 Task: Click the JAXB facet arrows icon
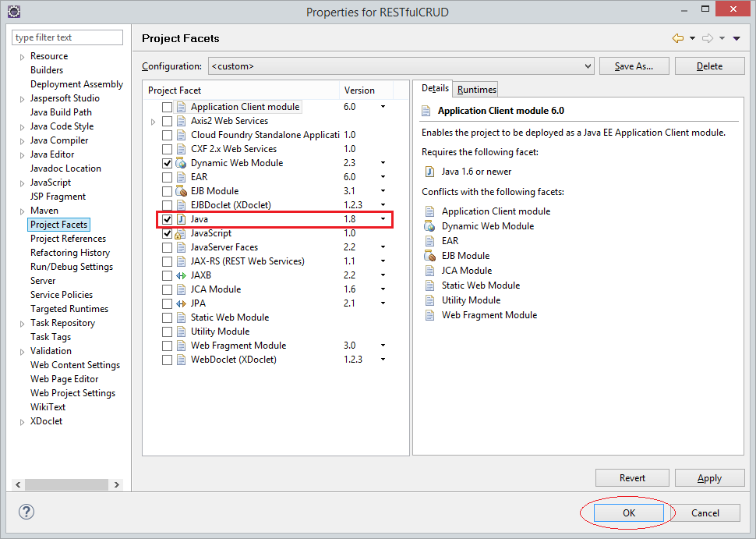tap(181, 275)
